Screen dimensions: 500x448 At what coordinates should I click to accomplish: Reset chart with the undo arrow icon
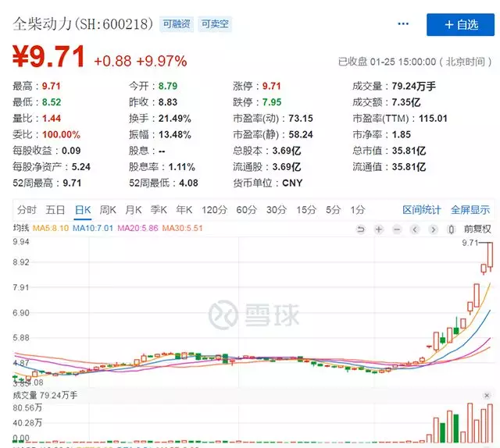361,229
